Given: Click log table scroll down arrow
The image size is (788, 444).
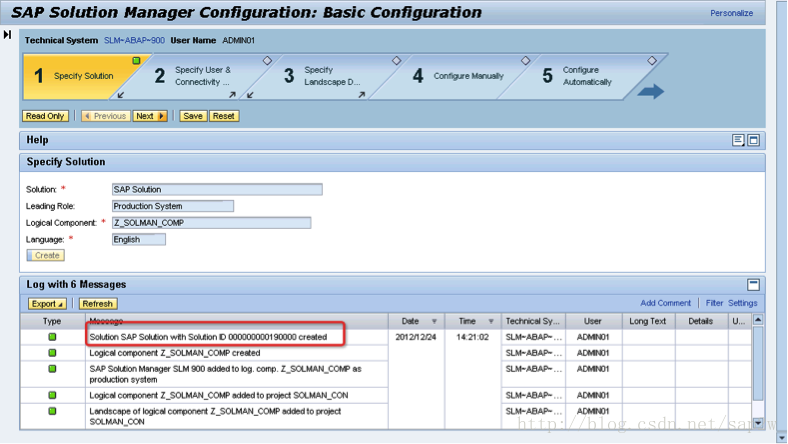Looking at the screenshot, I should pos(758,423).
